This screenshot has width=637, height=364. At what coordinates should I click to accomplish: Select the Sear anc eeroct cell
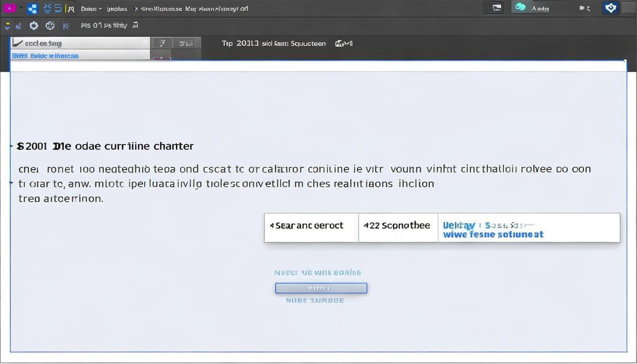tap(310, 226)
